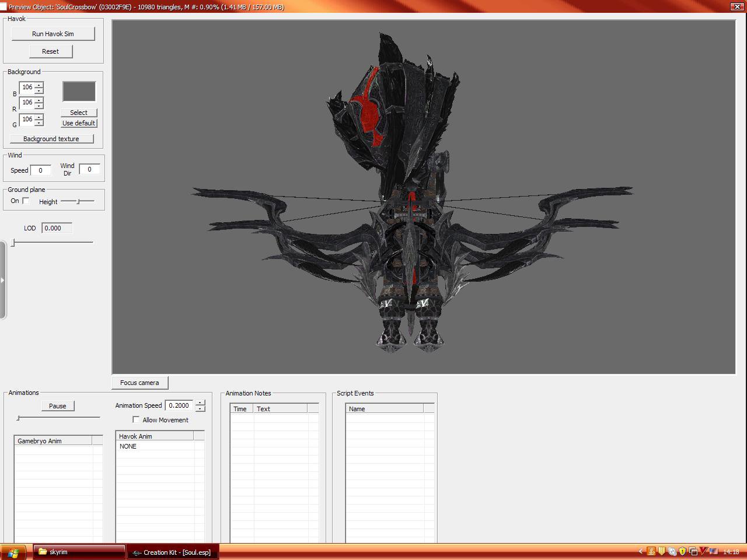Increase the B background value stepper
The image size is (747, 560).
tap(39, 85)
